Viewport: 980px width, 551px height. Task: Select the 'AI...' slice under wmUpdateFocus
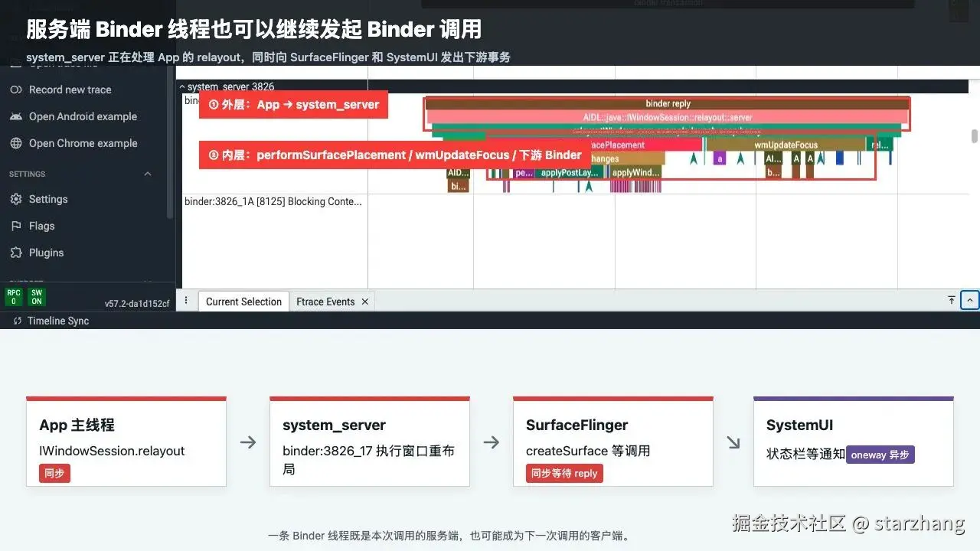(x=773, y=158)
